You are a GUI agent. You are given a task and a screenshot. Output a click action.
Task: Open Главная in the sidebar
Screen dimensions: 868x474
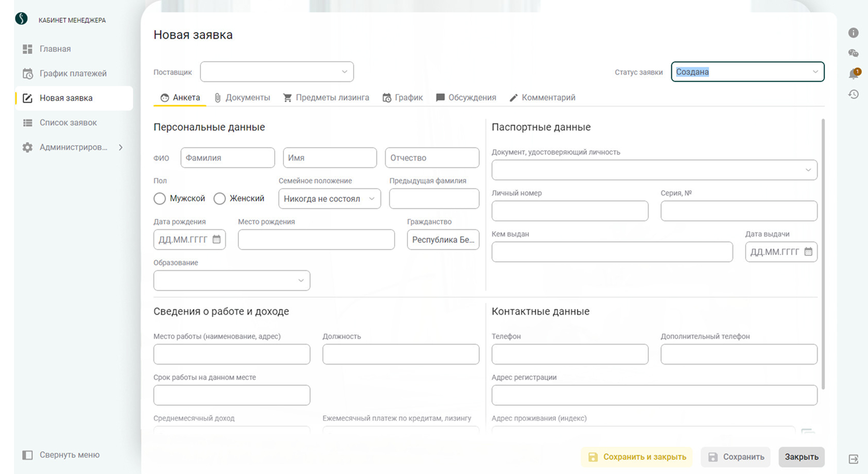pyautogui.click(x=74, y=49)
